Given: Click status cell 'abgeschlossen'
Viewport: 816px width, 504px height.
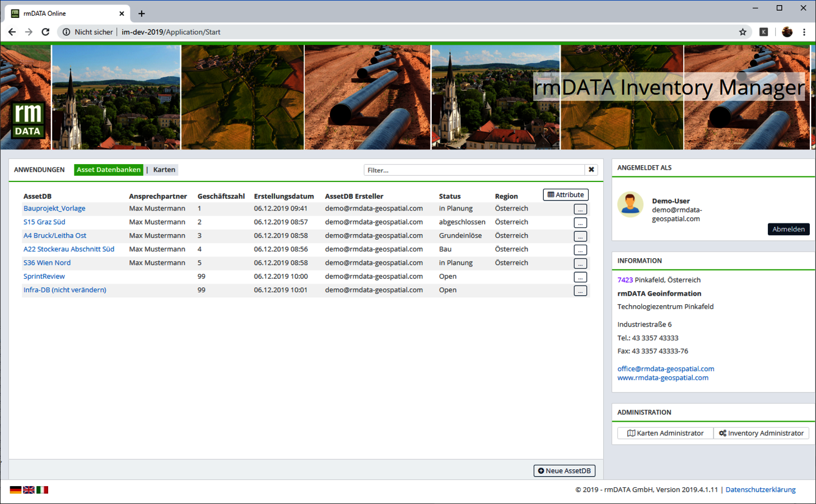Looking at the screenshot, I should click(x=462, y=222).
